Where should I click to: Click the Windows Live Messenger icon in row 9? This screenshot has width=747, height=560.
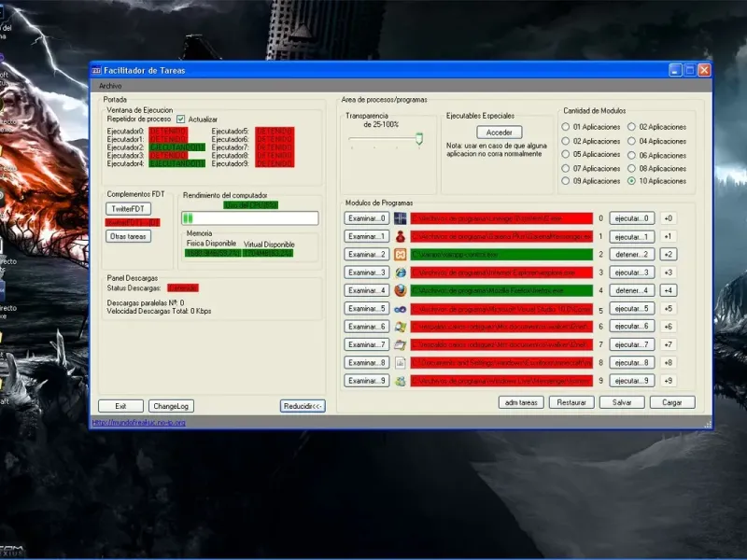point(401,381)
